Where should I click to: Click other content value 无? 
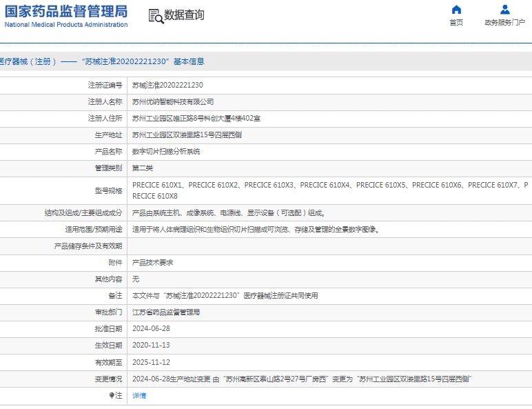coord(136,279)
